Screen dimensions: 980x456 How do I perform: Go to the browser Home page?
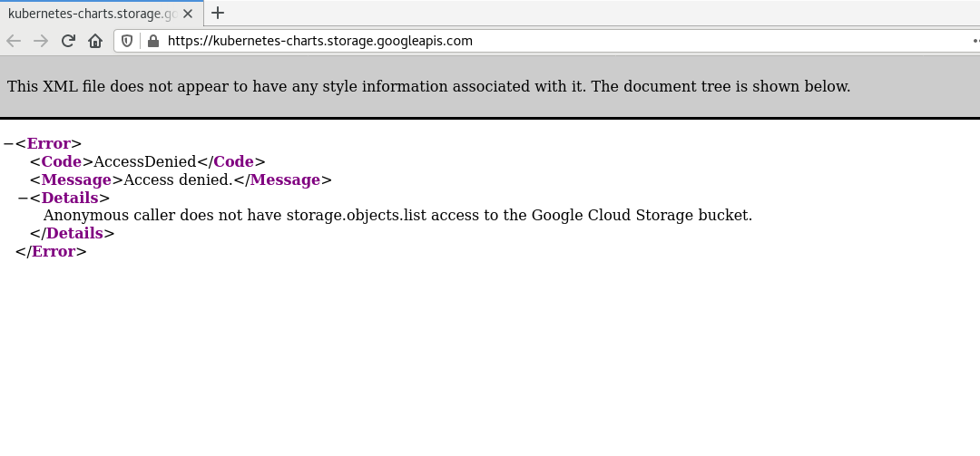coord(95,41)
